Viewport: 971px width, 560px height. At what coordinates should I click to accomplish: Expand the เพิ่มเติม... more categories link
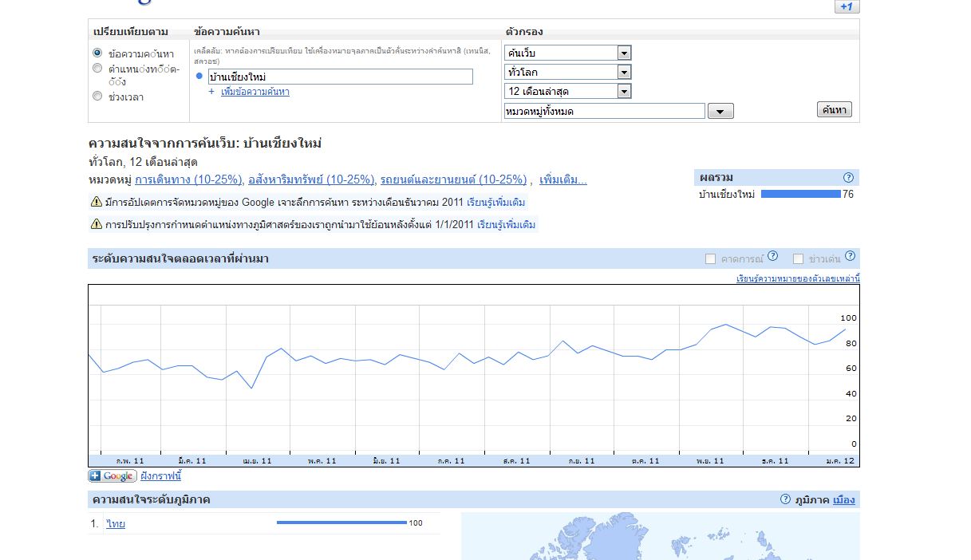point(562,179)
